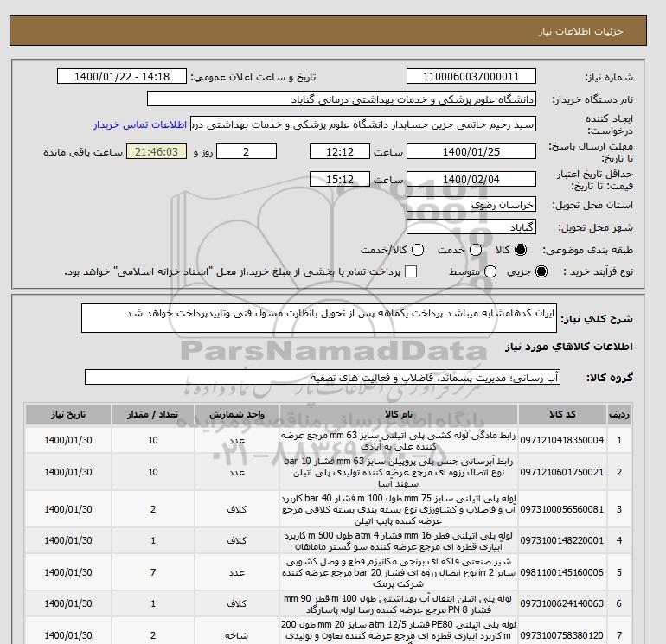This screenshot has height=644, width=666.
Task: Click the page header جزئیات اطلاعات نیاز
Action: point(580,32)
